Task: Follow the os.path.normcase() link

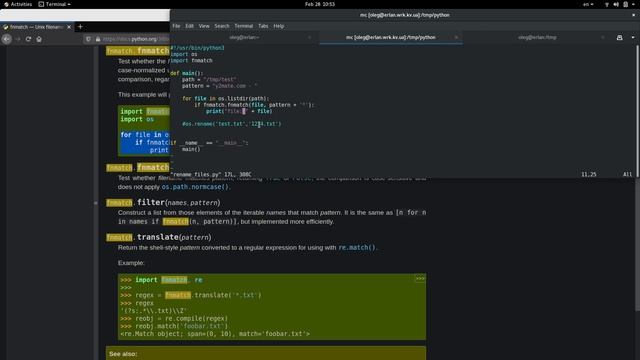Action: coord(195,187)
